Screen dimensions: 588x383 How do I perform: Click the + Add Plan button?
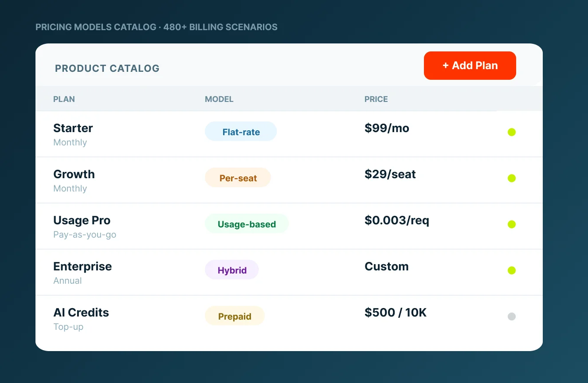point(470,66)
